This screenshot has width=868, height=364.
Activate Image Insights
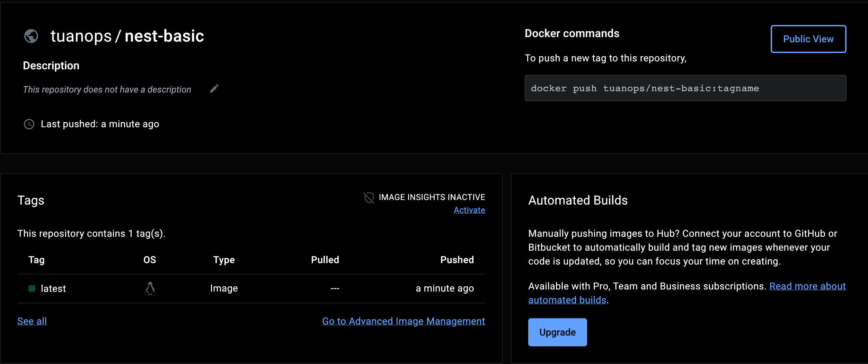pos(470,210)
